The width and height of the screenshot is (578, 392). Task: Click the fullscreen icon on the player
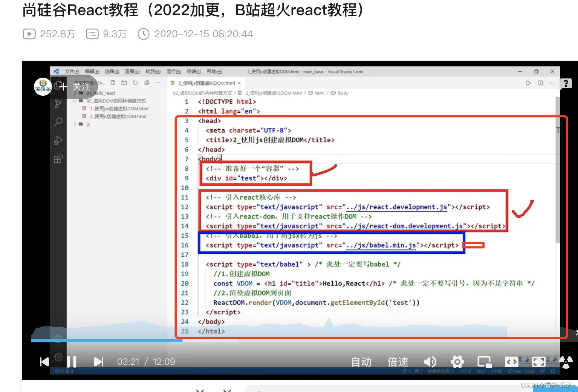[539, 362]
